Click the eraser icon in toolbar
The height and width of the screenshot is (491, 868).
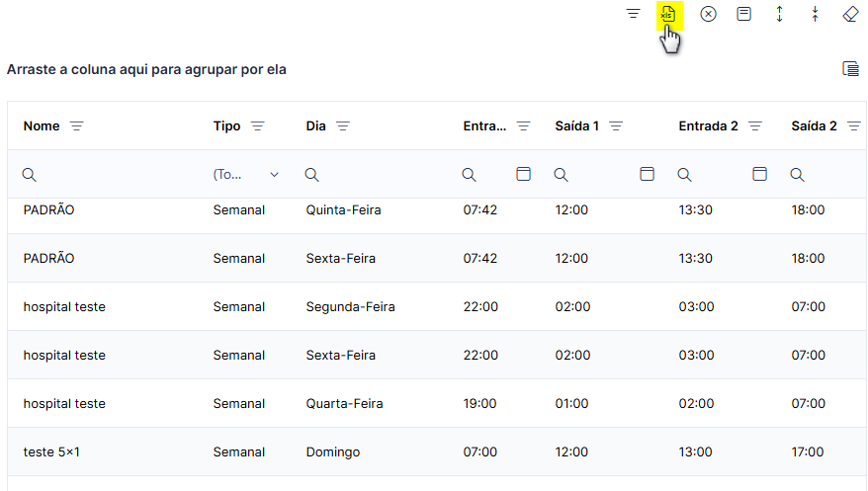(x=850, y=14)
